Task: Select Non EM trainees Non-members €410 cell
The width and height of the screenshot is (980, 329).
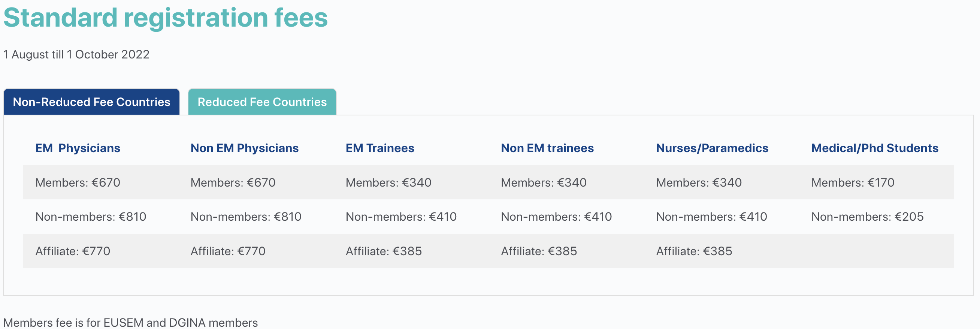Action: (x=556, y=217)
